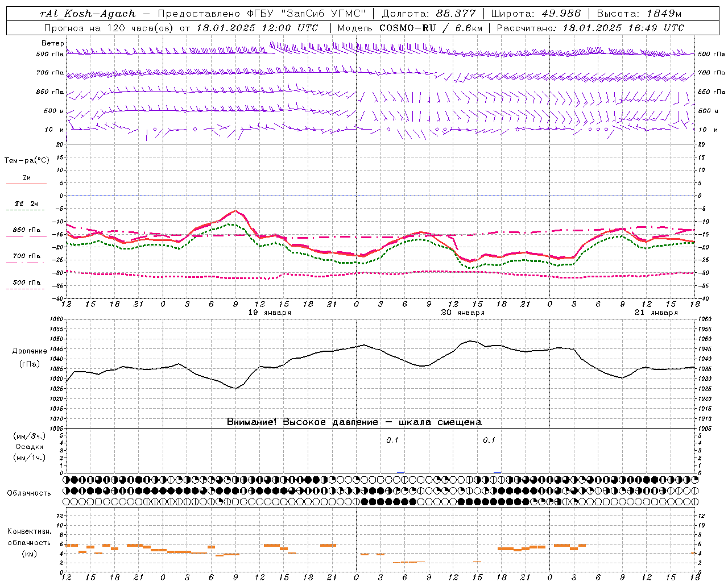Click the model label COSMO-RU / 6.6км
This screenshot has width=728, height=582.
tap(431, 28)
